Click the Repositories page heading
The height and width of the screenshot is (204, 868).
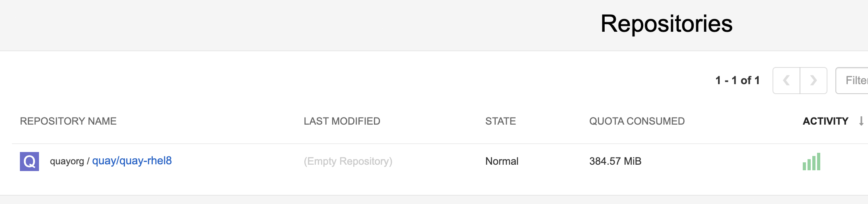(x=666, y=24)
